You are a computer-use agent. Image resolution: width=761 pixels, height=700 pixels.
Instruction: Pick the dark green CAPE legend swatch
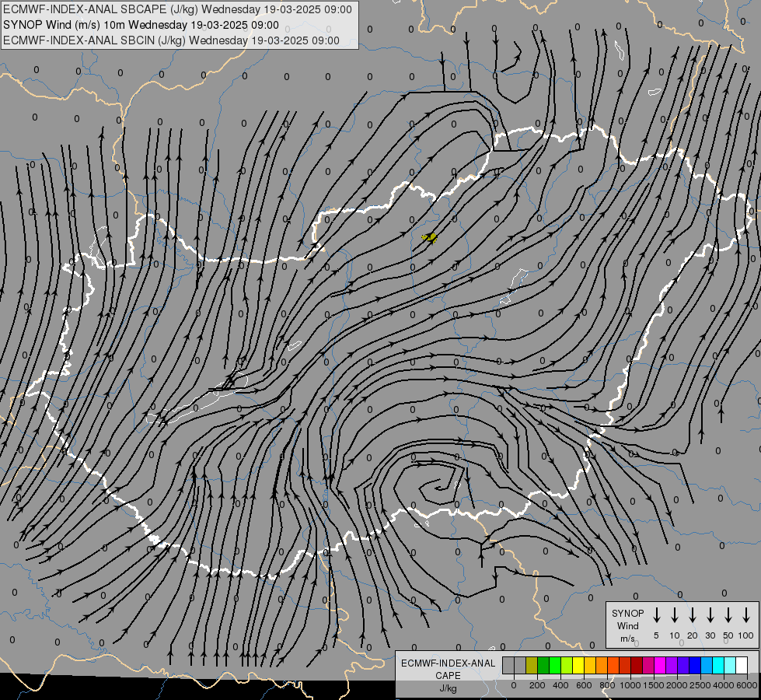tap(543, 665)
